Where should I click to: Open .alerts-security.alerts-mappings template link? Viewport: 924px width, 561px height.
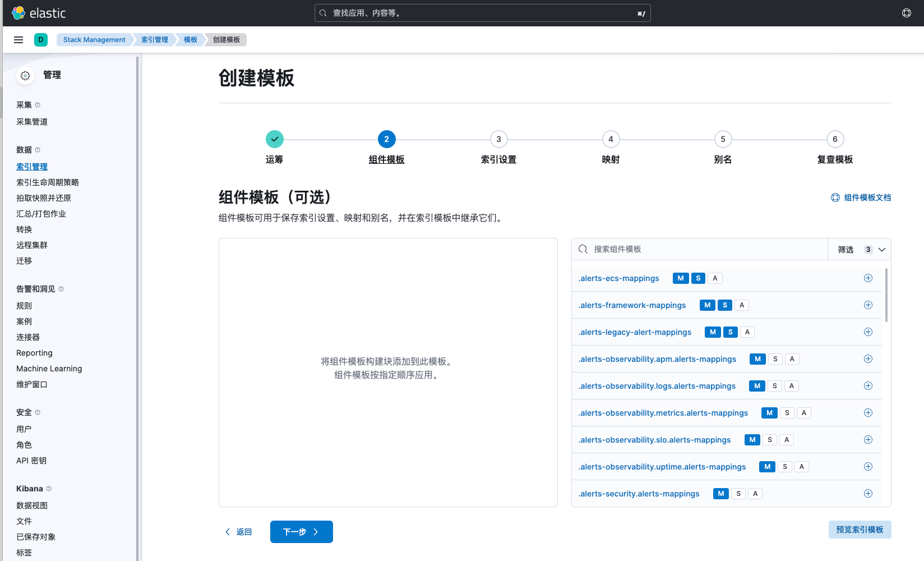[639, 494]
